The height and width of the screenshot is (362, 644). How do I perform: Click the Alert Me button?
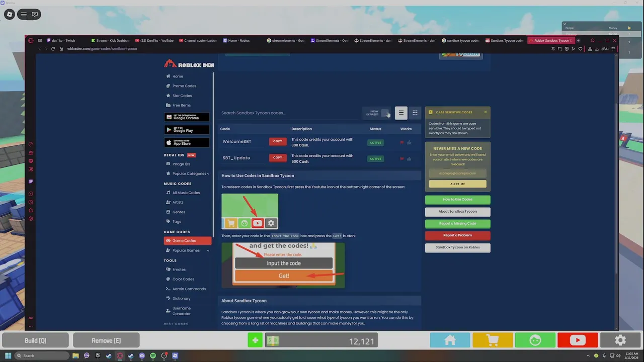coord(457,184)
